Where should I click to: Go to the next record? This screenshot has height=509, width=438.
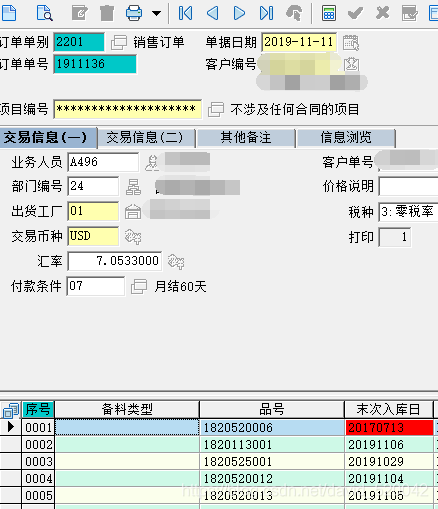pyautogui.click(x=239, y=13)
